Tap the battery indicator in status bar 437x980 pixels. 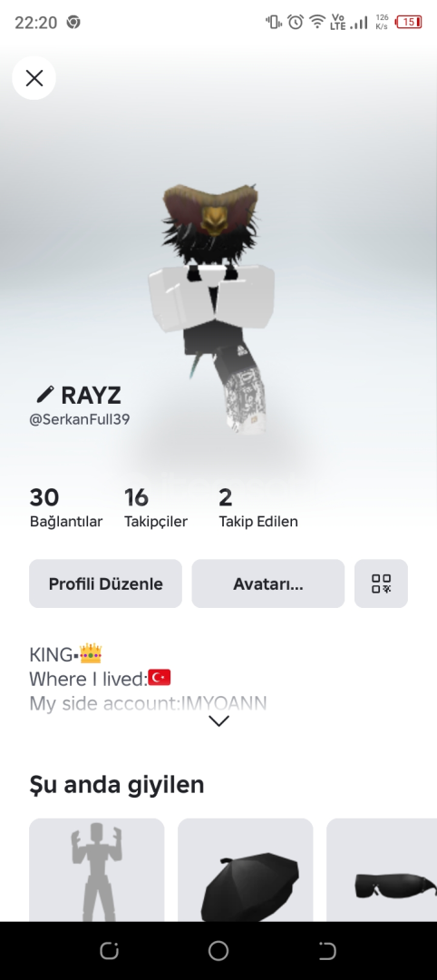(x=409, y=22)
